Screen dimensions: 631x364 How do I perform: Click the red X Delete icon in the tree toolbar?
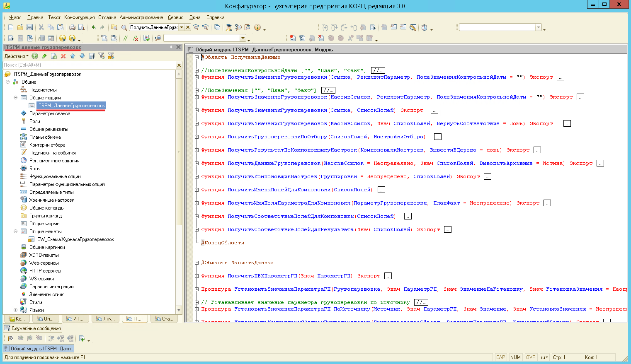click(x=63, y=56)
